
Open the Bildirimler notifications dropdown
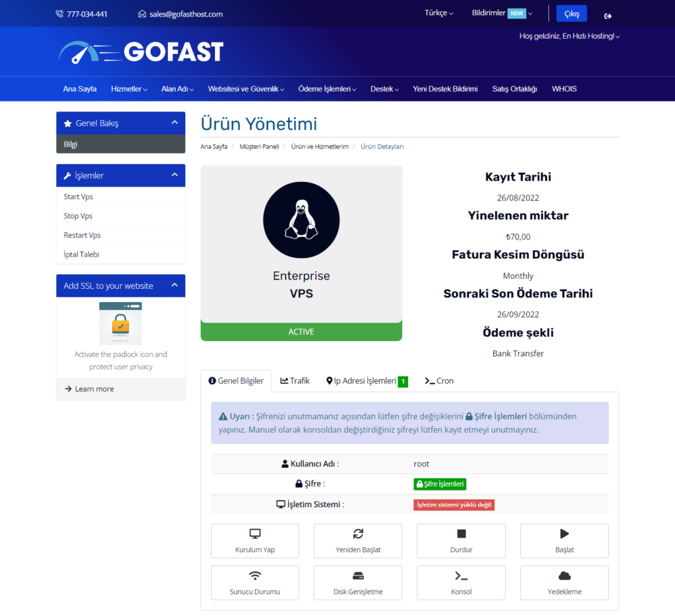pyautogui.click(x=502, y=13)
